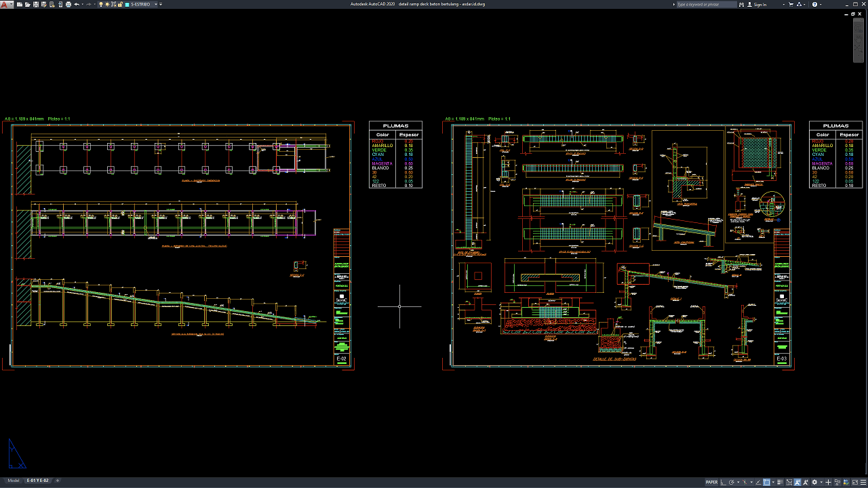Select the E-01 Y E-02 layout tab
The image size is (868, 488).
coord(37,481)
